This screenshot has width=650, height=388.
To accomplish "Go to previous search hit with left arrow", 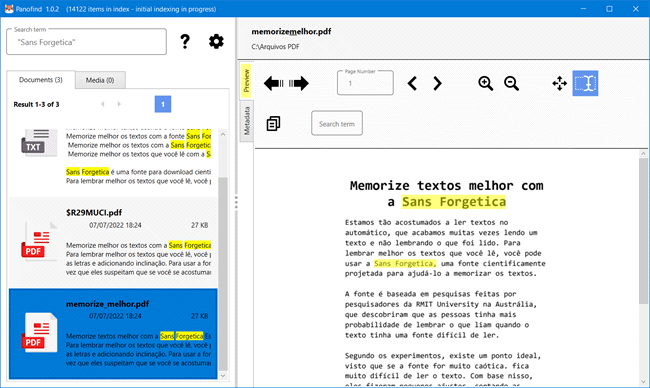I will (274, 83).
